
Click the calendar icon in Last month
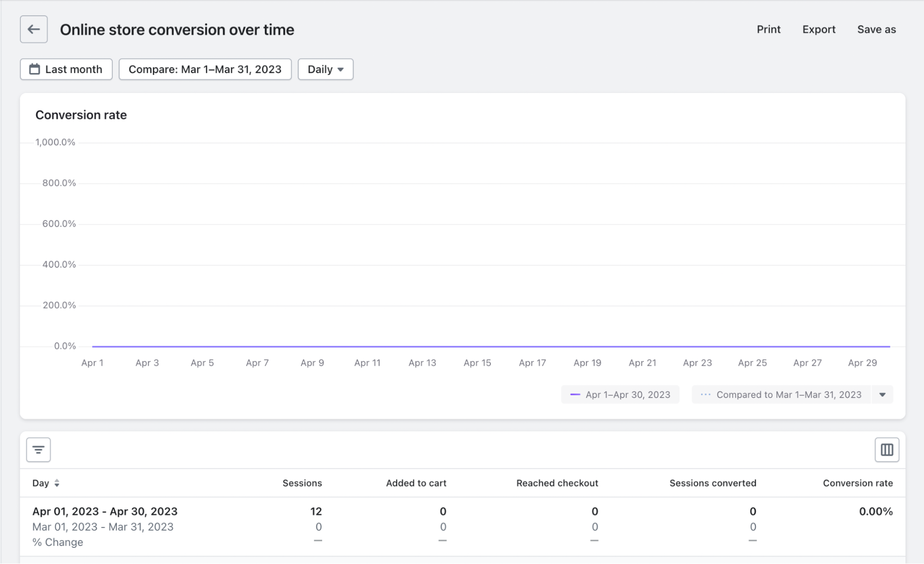35,69
